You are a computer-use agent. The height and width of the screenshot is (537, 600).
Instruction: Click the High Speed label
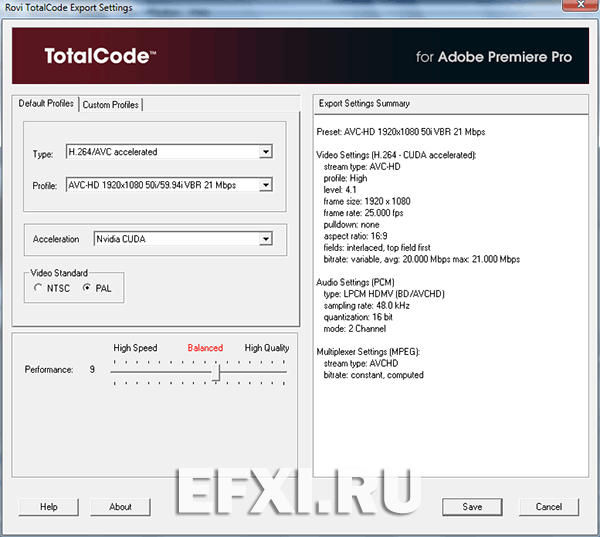[x=135, y=348]
